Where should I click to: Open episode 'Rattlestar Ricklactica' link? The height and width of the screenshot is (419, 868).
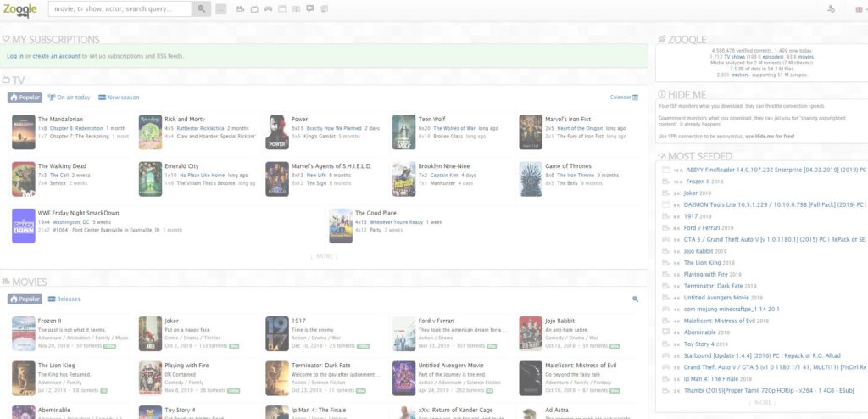(x=200, y=129)
